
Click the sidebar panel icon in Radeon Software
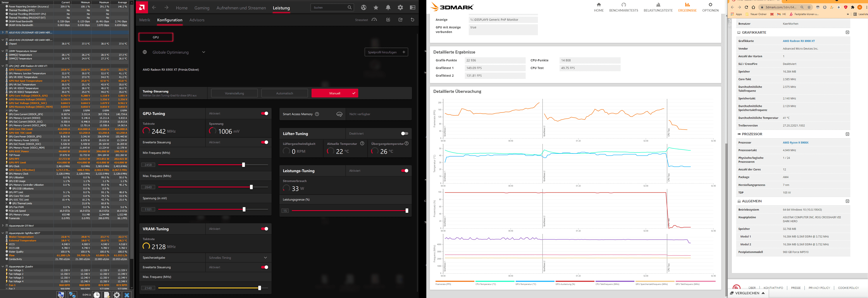412,7
